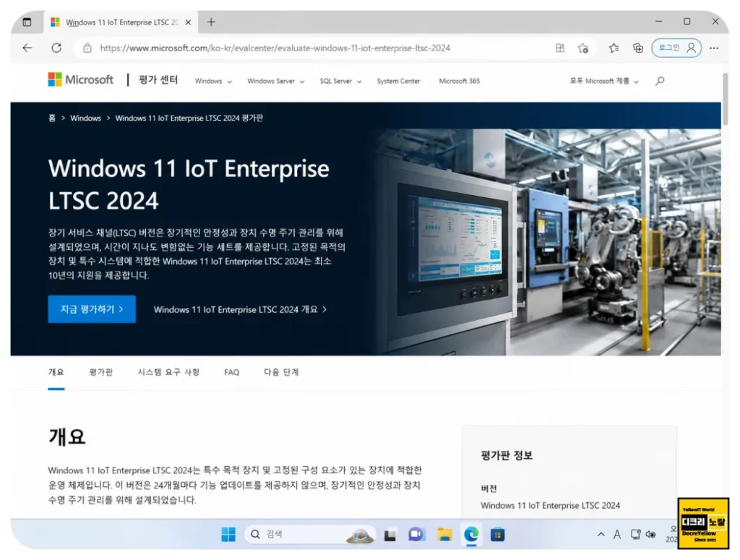Click the taskbar 검색 search box
The image size is (740, 560).
310,534
